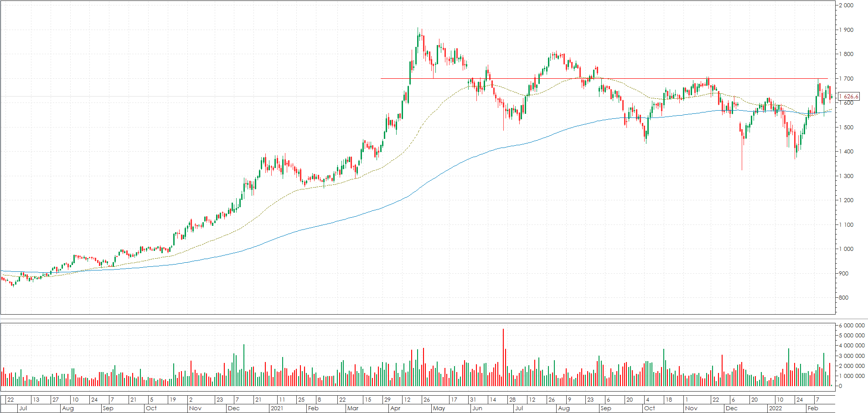This screenshot has height=413, width=868.
Task: Click the 1 800 price axis label
Action: coord(847,54)
